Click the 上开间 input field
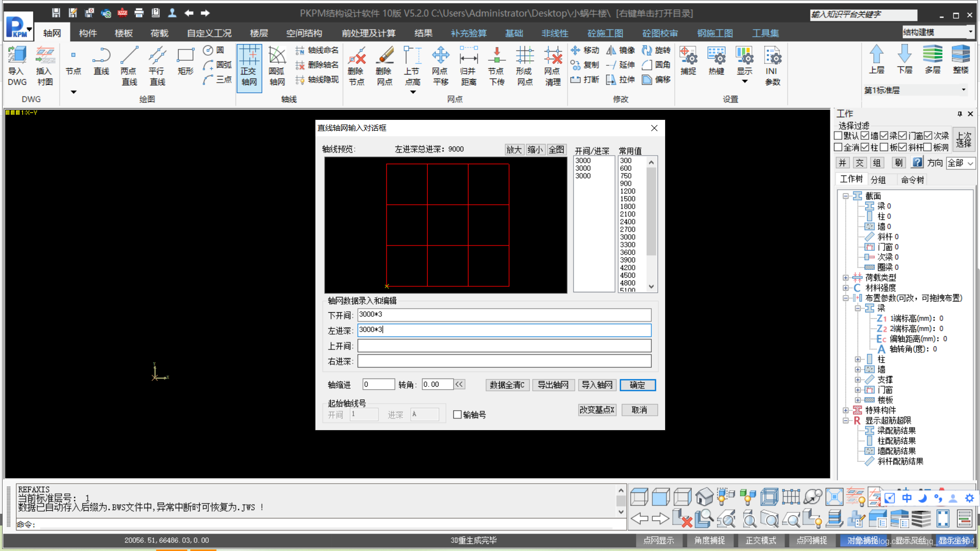 tap(504, 346)
